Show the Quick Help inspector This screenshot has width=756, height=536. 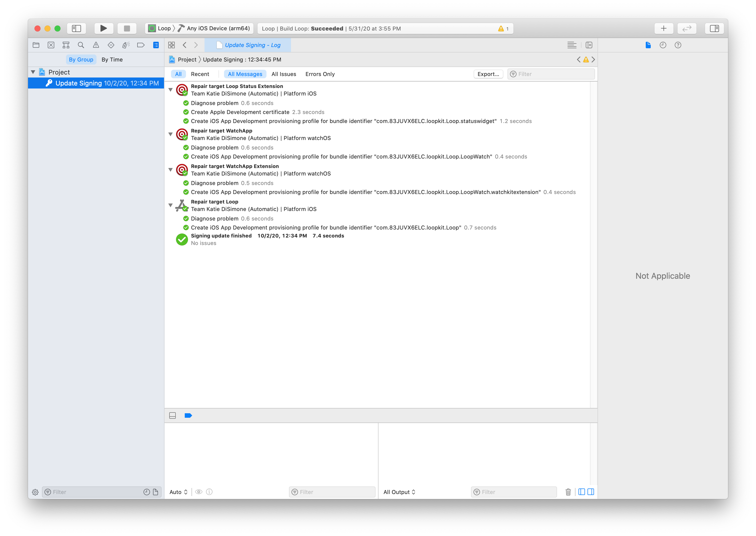678,45
